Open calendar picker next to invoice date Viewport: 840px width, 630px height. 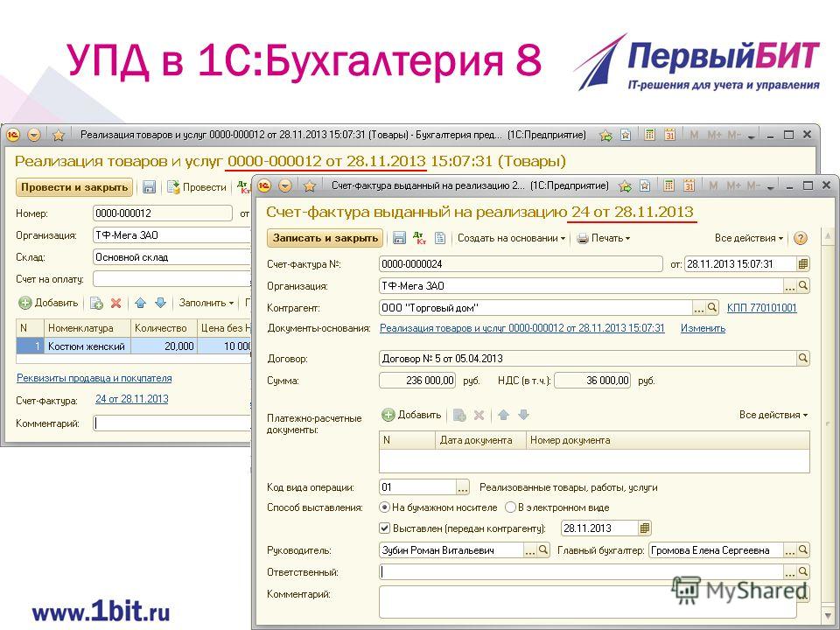[803, 263]
